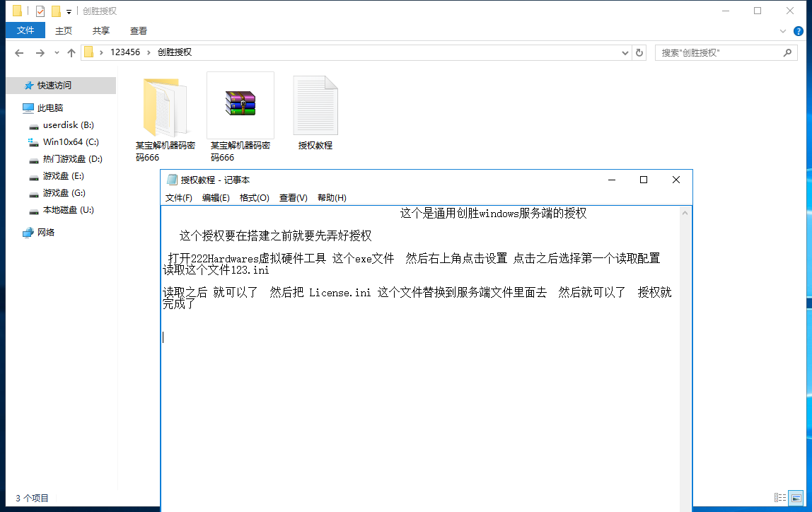
Task: Click the Notepad vertical scrollbar up arrow
Action: (685, 212)
